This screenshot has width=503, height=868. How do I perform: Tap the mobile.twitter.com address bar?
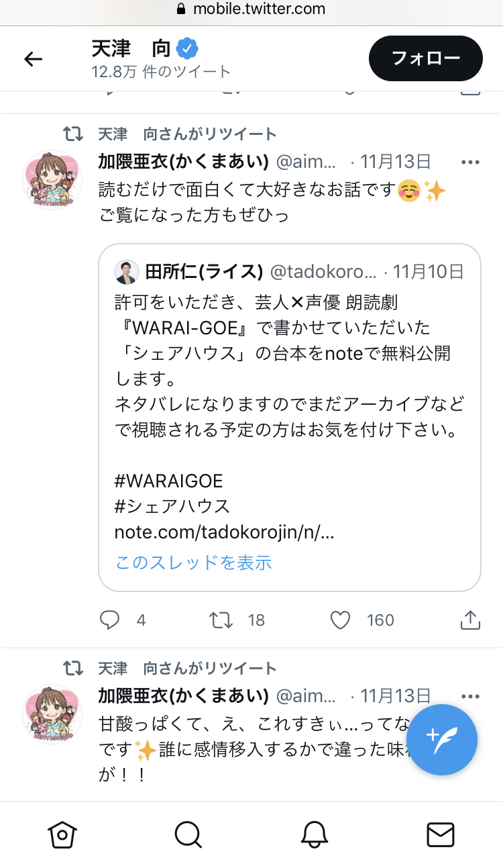click(x=251, y=9)
